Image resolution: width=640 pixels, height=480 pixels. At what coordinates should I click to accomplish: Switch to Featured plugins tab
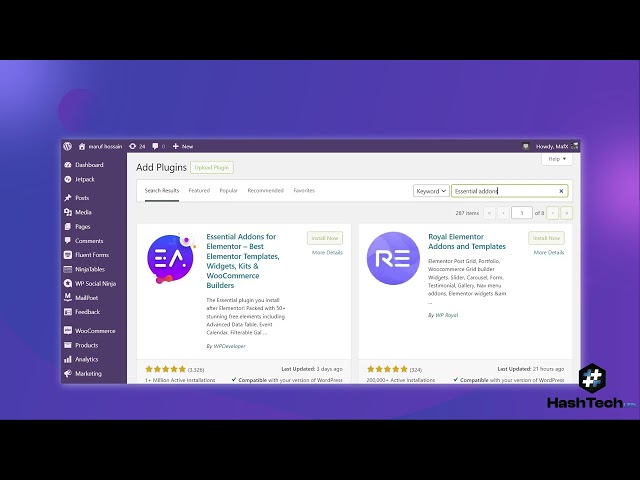tap(199, 191)
